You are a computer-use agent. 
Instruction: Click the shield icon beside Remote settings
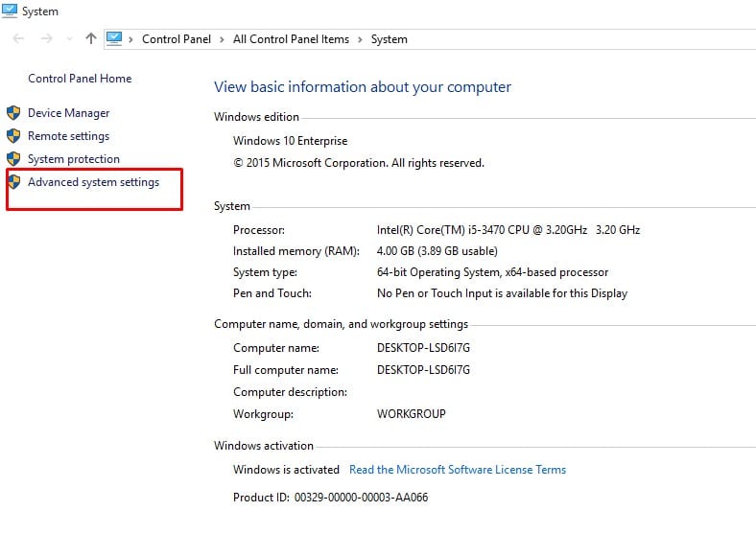[x=13, y=136]
